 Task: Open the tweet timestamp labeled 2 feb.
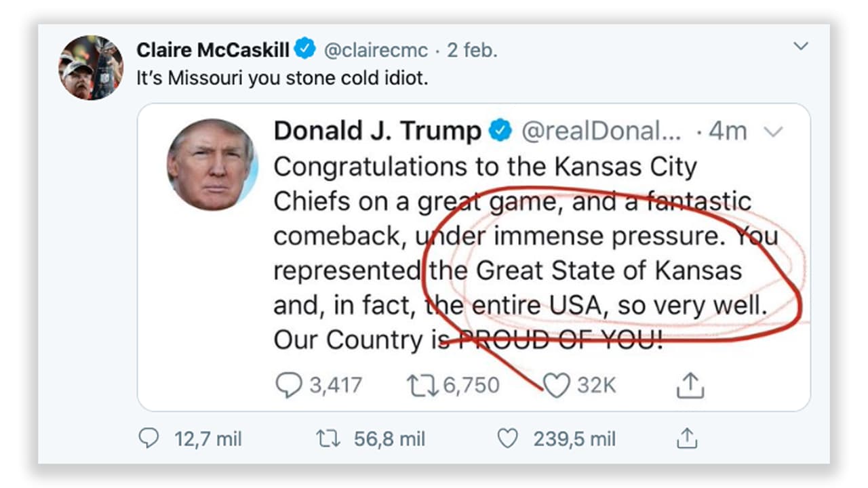pos(473,49)
